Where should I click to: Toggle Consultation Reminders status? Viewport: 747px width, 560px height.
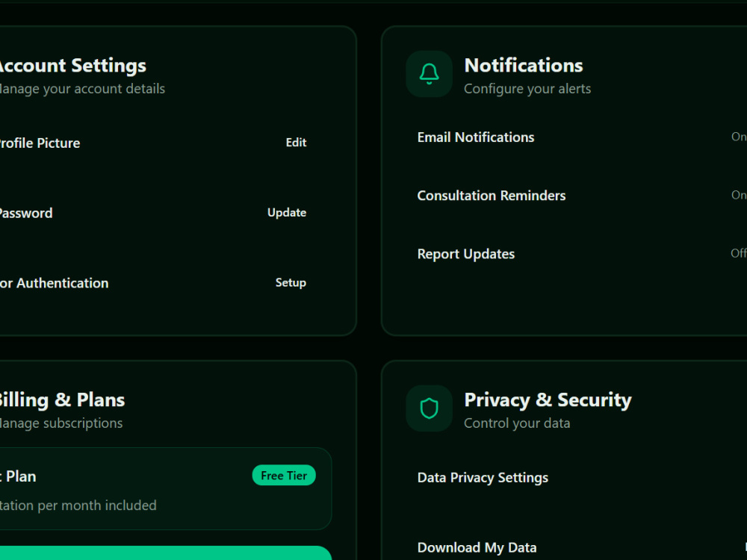(739, 195)
